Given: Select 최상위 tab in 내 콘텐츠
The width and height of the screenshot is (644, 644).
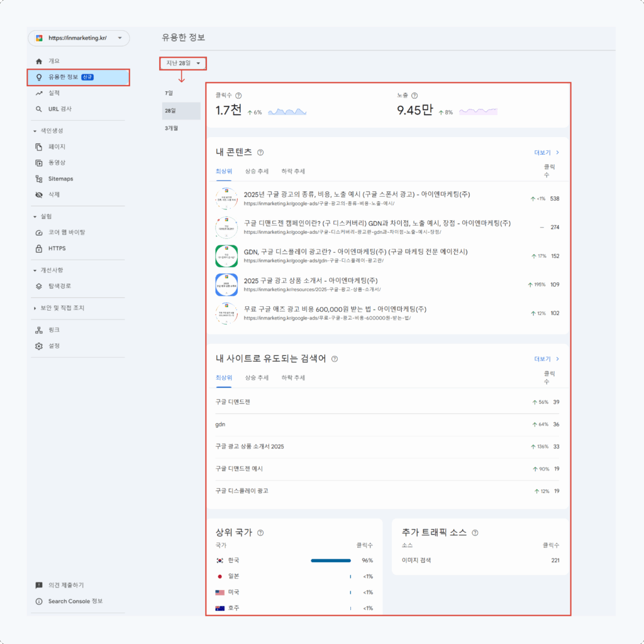Looking at the screenshot, I should pyautogui.click(x=224, y=171).
